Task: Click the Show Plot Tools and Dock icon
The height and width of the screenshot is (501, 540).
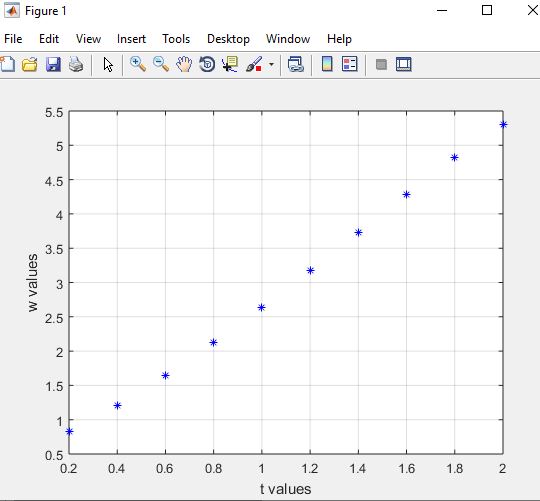Action: click(404, 64)
